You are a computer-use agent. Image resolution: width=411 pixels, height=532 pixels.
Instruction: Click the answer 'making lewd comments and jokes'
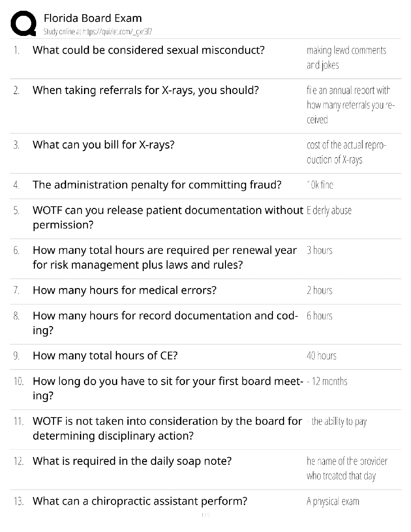pyautogui.click(x=346, y=57)
